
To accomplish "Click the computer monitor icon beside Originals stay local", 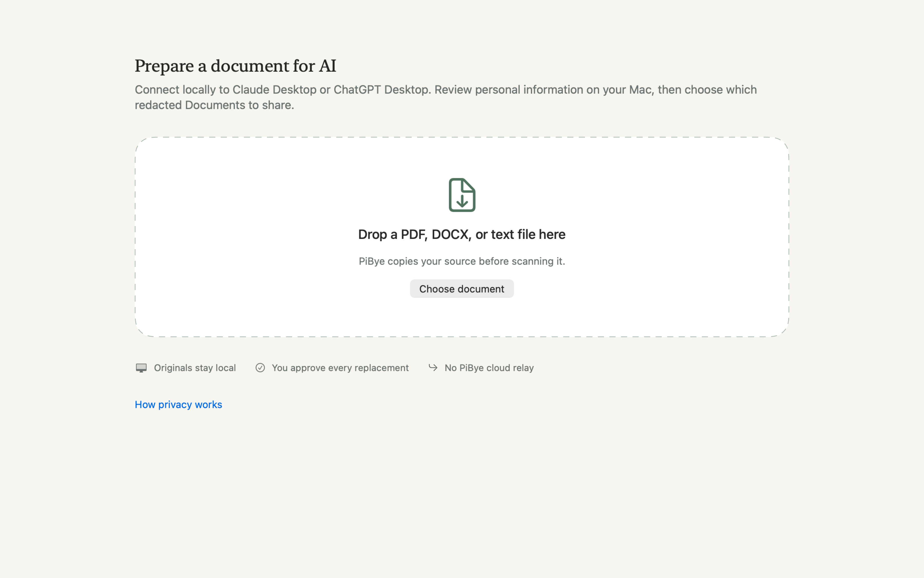I will [x=141, y=368].
